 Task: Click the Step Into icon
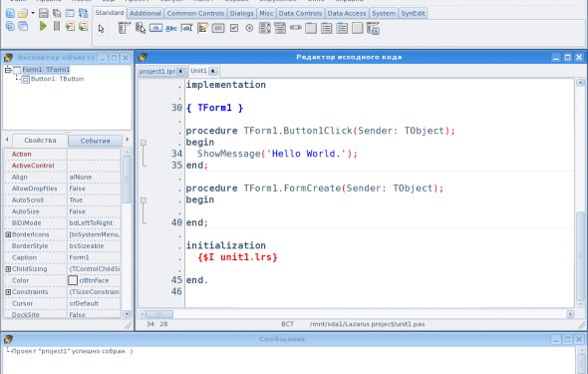coord(70,26)
